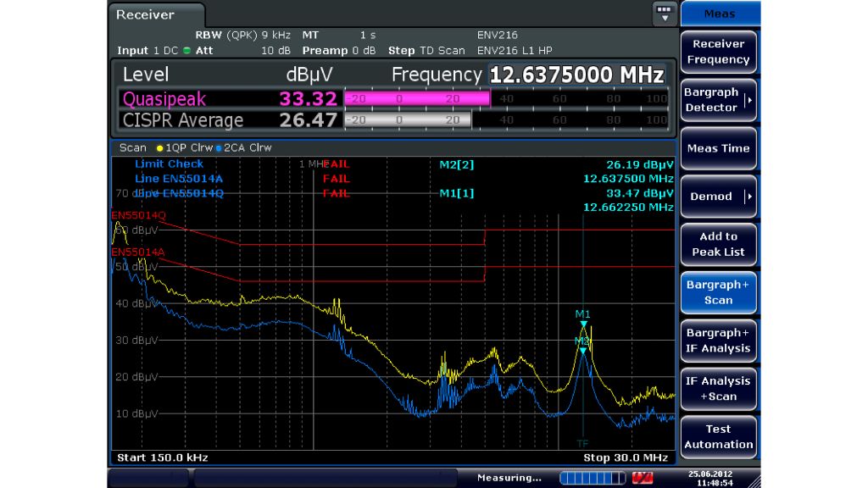This screenshot has width=868, height=488.
Task: Click the red status icon in bottom bar
Action: 643,478
